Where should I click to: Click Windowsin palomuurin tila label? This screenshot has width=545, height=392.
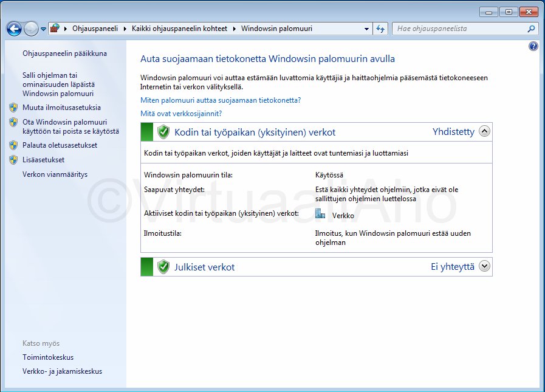pyautogui.click(x=188, y=175)
